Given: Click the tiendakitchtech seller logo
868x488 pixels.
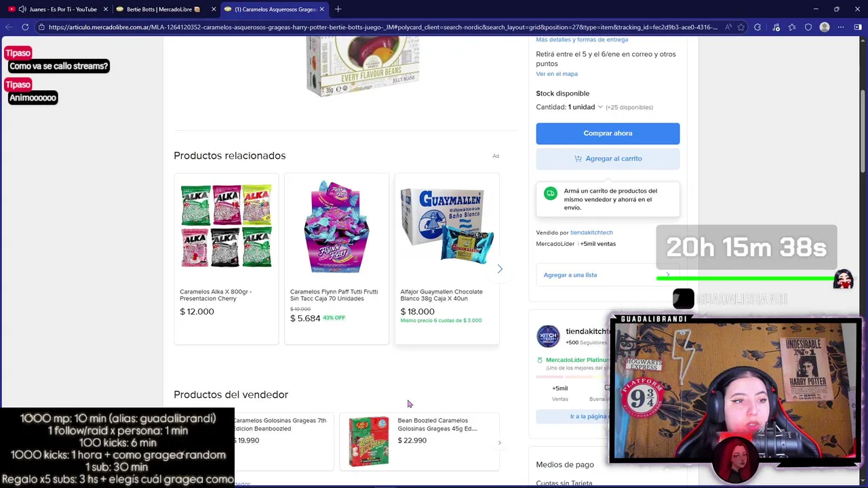Looking at the screenshot, I should pyautogui.click(x=548, y=336).
